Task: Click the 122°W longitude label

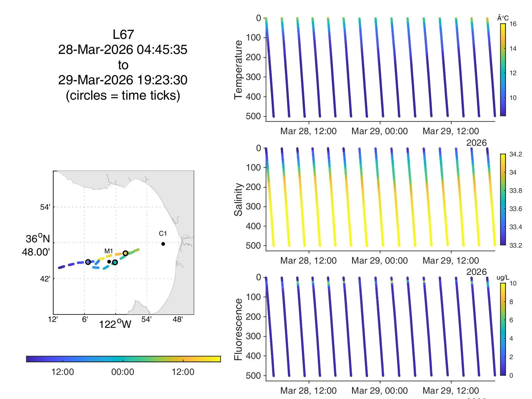Action: pyautogui.click(x=115, y=324)
